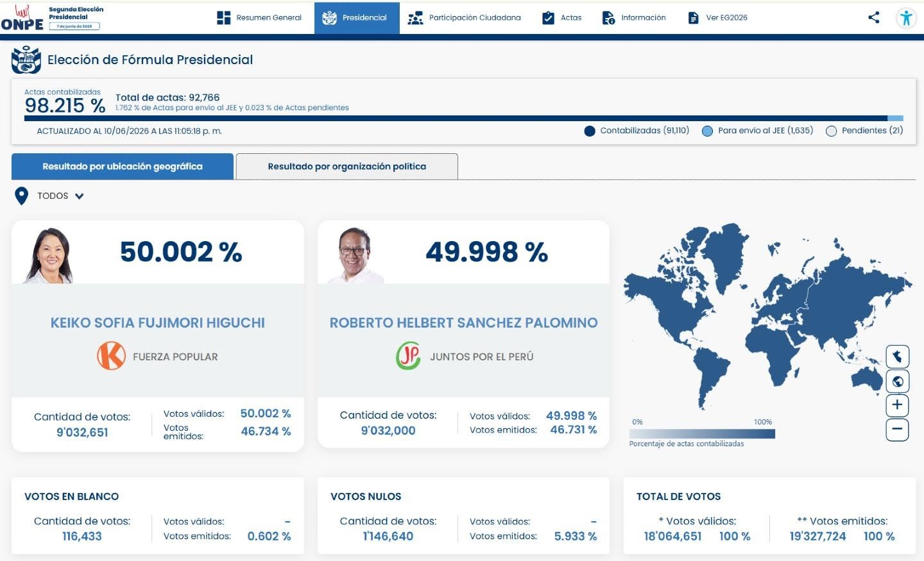This screenshot has width=924, height=561.
Task: Click the Actas clipboard check icon
Action: [548, 18]
